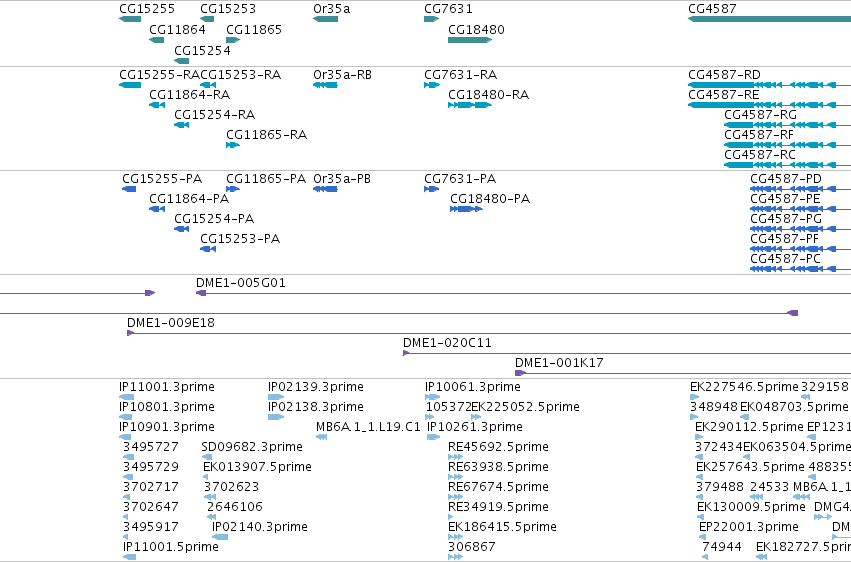Select the 'CG11865' gene label
Image resolution: width=851 pixels, height=562 pixels.
point(254,29)
